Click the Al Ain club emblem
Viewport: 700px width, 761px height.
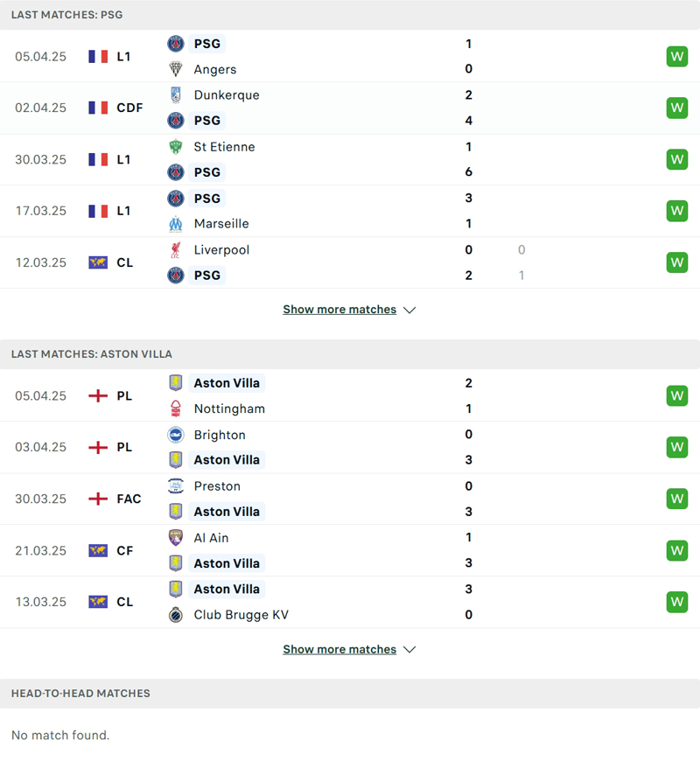174,537
